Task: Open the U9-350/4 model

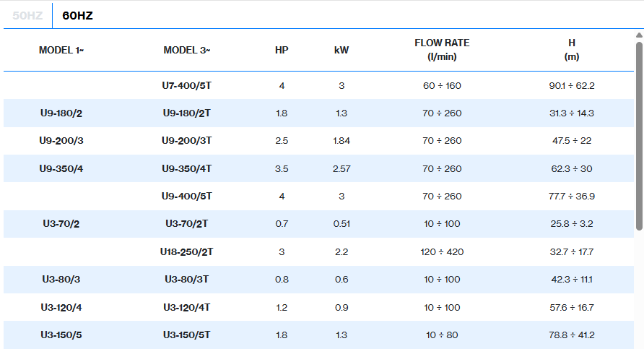Action: [x=61, y=168]
